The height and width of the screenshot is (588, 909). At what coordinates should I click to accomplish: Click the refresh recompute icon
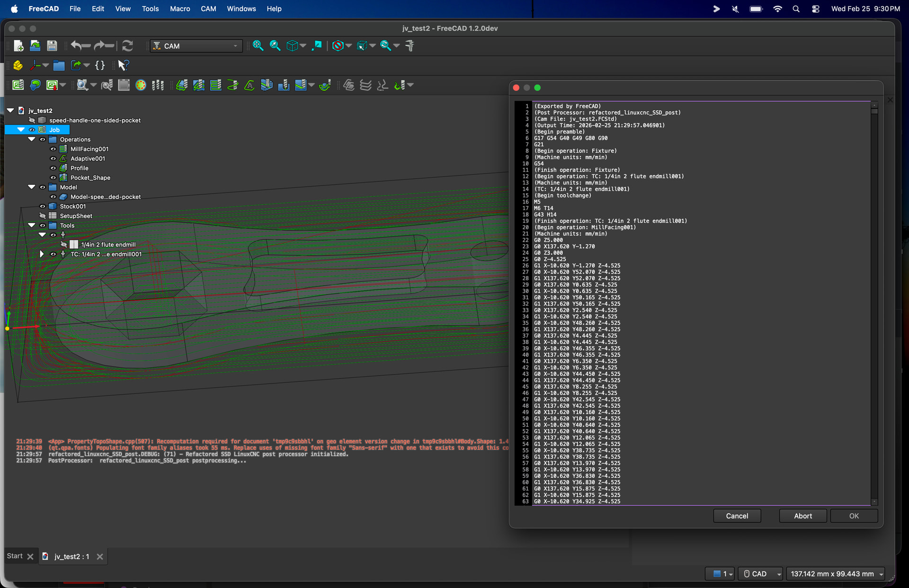[127, 46]
